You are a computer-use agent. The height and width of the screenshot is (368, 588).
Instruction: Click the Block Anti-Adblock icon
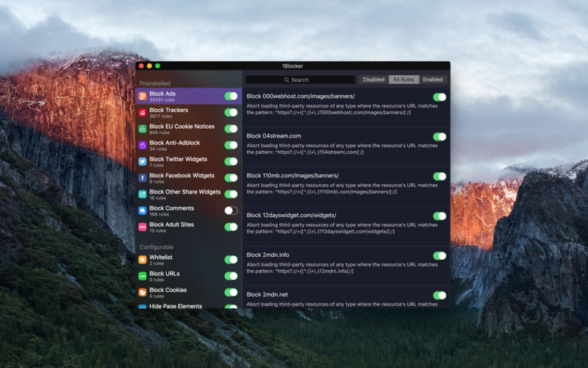click(x=143, y=145)
